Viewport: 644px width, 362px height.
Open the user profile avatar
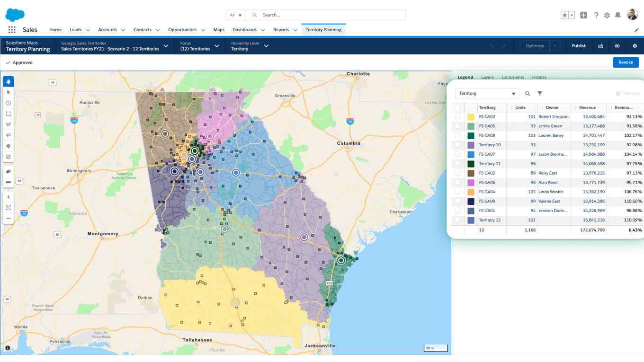633,15
